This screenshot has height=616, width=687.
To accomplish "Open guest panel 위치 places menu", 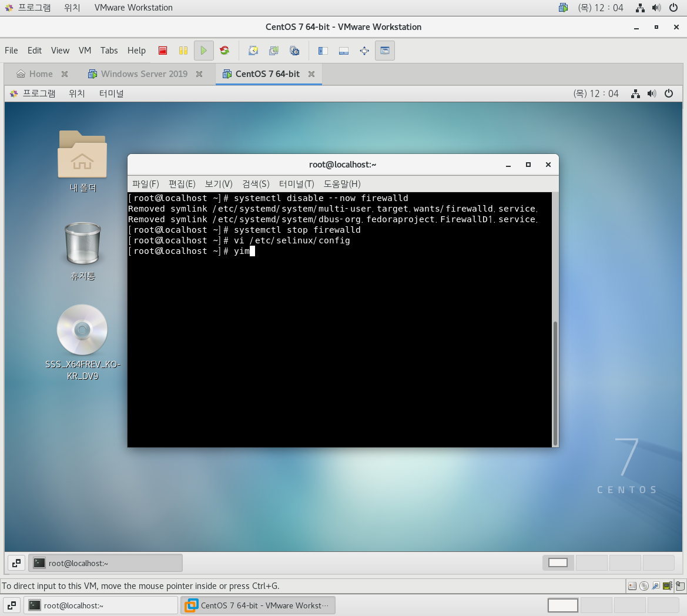I will [76, 93].
